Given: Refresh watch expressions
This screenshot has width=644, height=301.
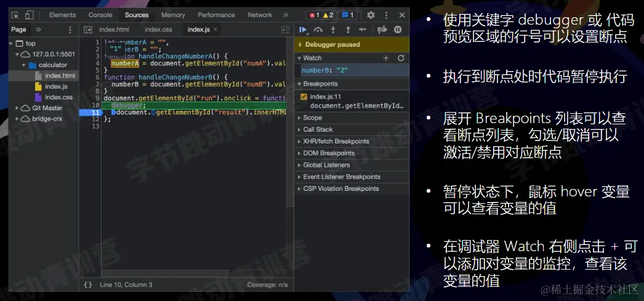Looking at the screenshot, I should click(401, 58).
